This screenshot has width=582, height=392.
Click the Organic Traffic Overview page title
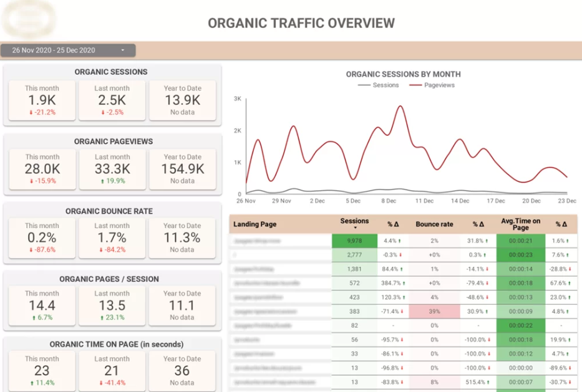(x=301, y=24)
